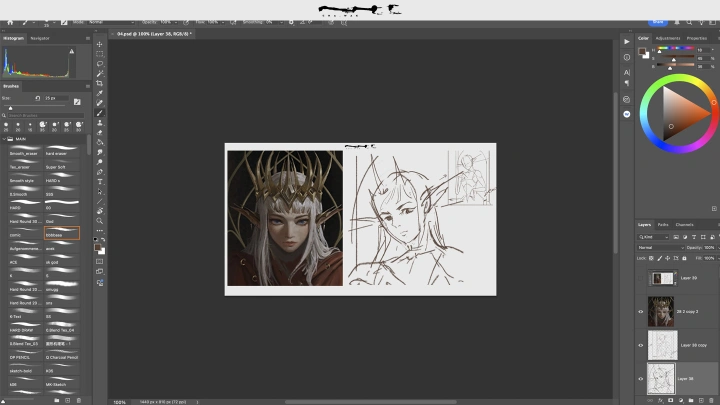Click the Home icon in options bar
Viewport: 720px width, 405px height.
[10, 22]
